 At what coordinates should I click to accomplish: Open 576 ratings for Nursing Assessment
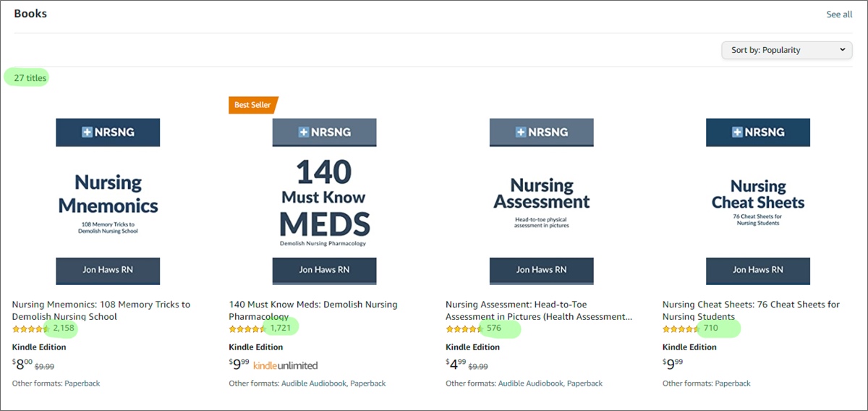[x=494, y=329]
